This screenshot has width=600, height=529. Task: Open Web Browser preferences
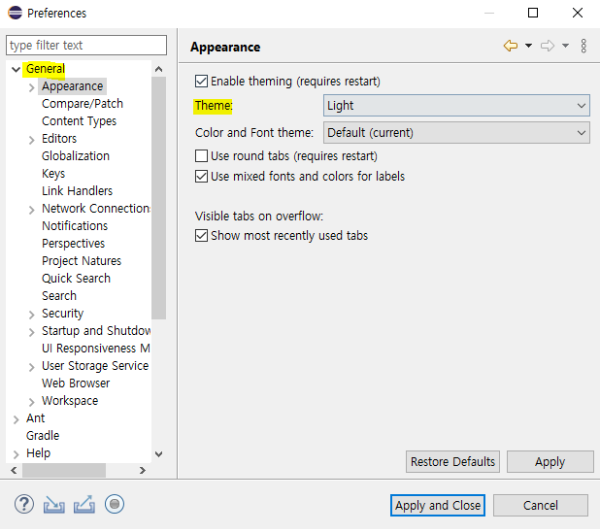(76, 383)
